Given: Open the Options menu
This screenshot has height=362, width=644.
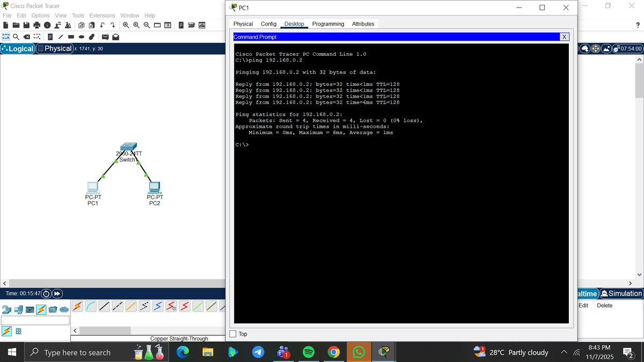Looking at the screenshot, I should pos(40,16).
